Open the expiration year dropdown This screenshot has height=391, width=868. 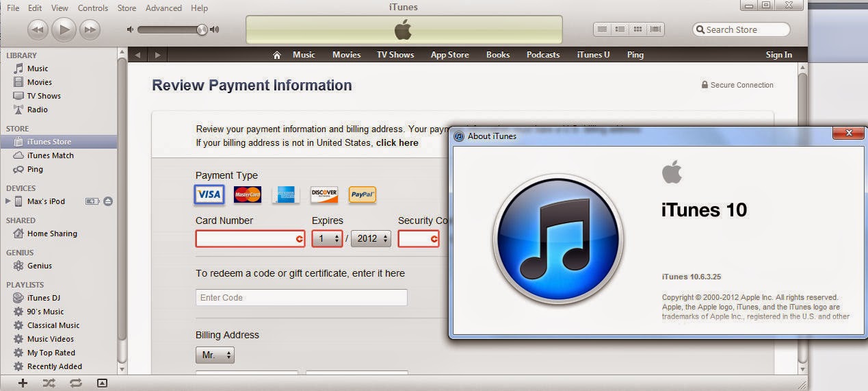[371, 238]
